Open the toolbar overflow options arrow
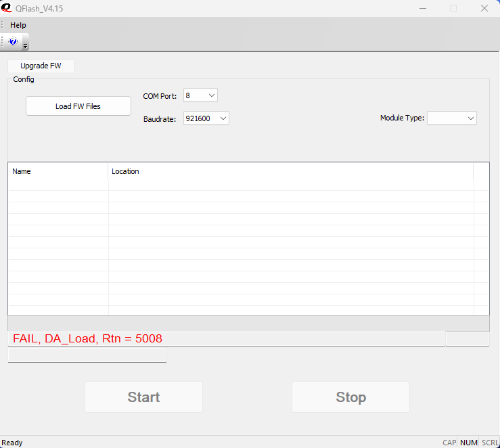The image size is (500, 448). 26,45
